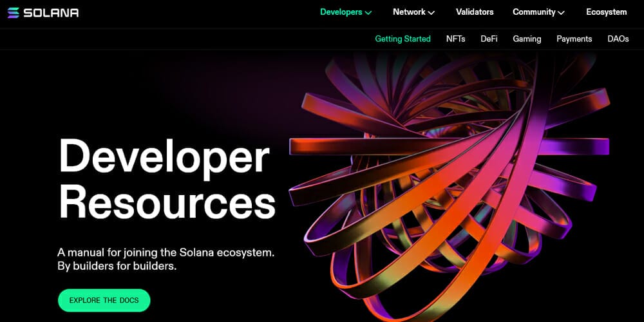Click the SOLANA wordmark text

coord(51,13)
